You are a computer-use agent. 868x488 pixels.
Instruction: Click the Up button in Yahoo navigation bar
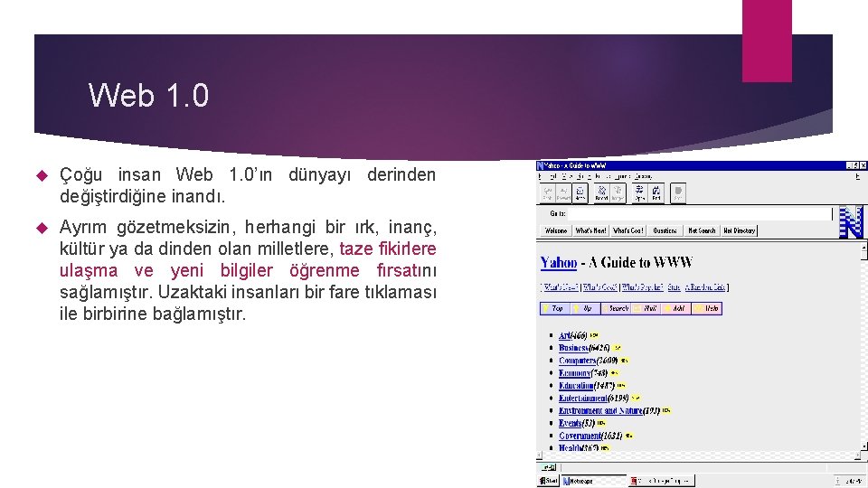586,308
